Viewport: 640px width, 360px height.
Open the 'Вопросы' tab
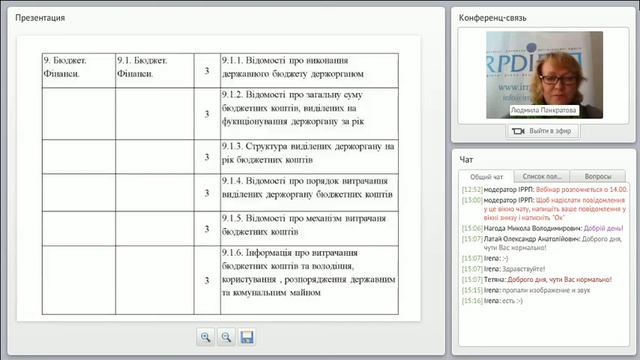(598, 176)
